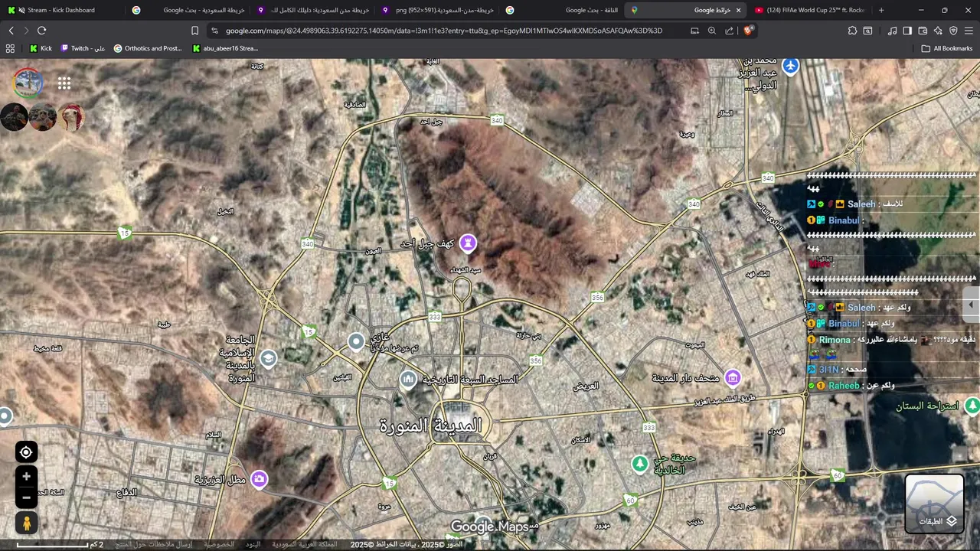
Task: Switch to the png 952×591 tab
Action: (438, 10)
